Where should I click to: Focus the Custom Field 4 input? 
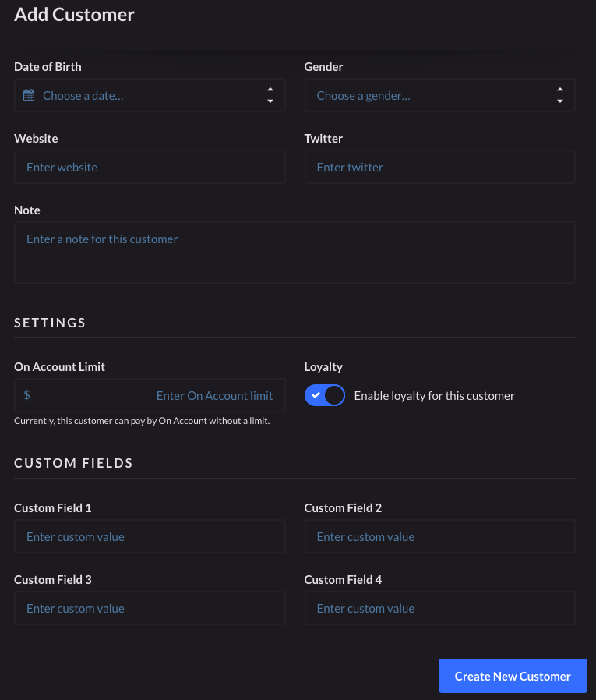pyautogui.click(x=440, y=608)
